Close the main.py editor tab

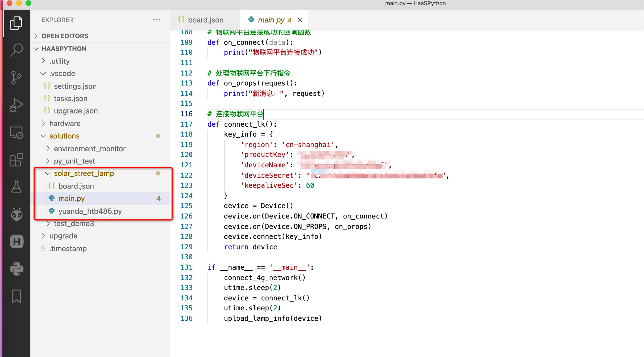(x=300, y=20)
